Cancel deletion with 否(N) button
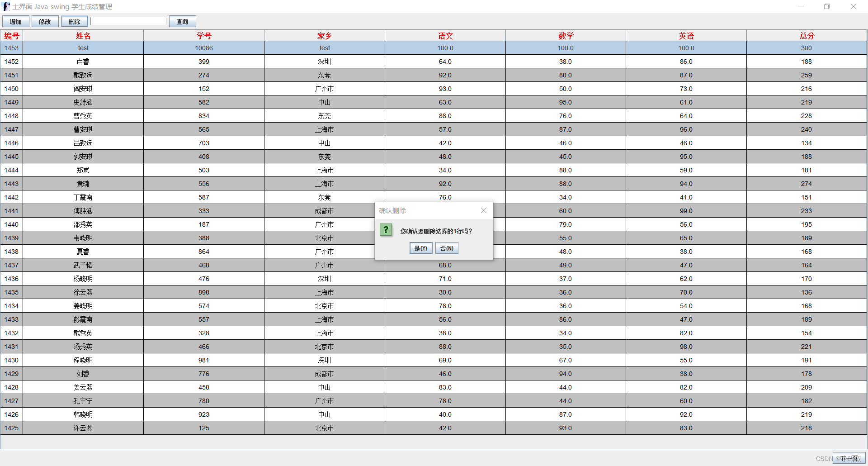This screenshot has width=868, height=466. click(447, 248)
